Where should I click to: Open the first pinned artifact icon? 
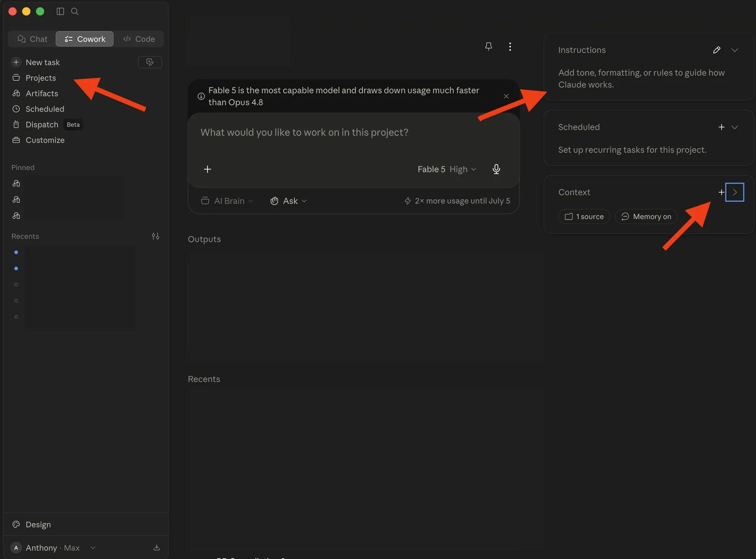16,184
